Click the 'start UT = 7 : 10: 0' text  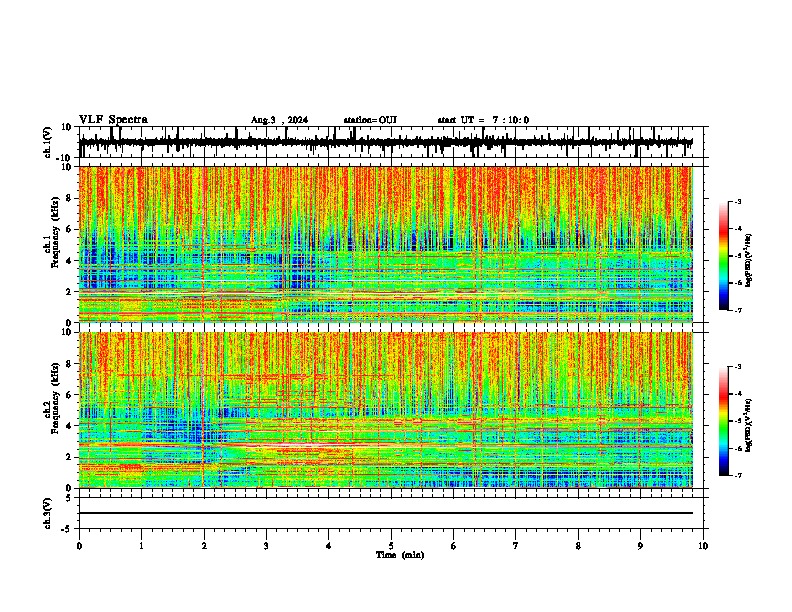click(x=483, y=120)
